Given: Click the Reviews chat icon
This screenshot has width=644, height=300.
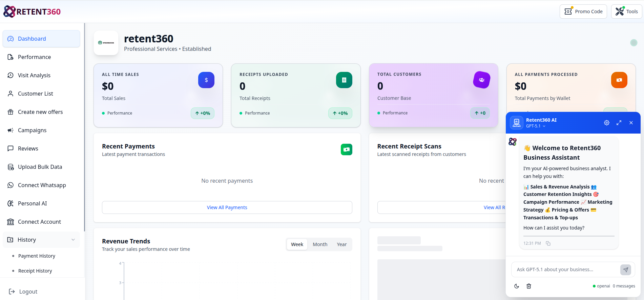Looking at the screenshot, I should tap(11, 148).
